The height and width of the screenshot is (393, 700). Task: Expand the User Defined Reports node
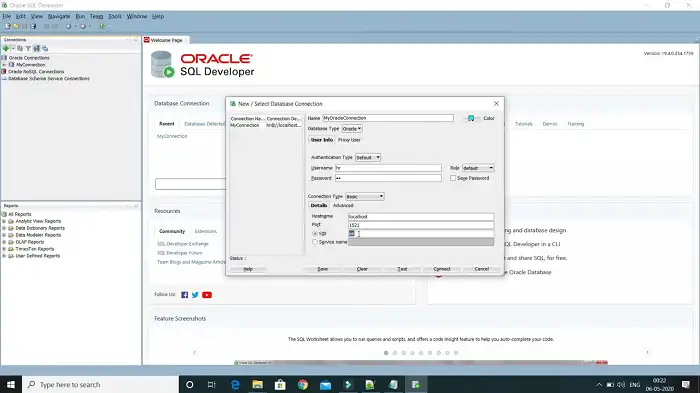pos(4,256)
